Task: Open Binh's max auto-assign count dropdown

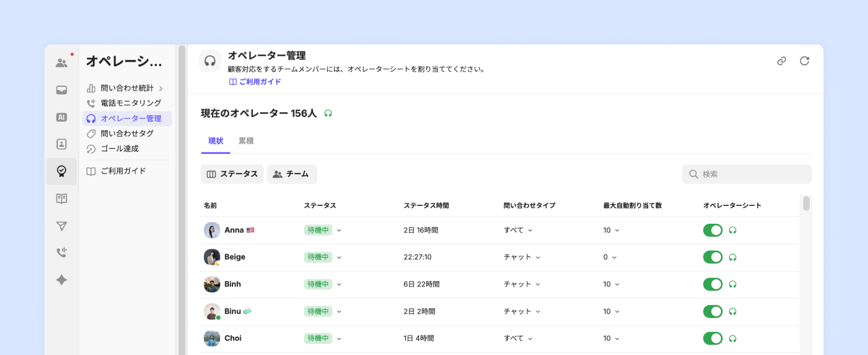Action: coord(611,284)
